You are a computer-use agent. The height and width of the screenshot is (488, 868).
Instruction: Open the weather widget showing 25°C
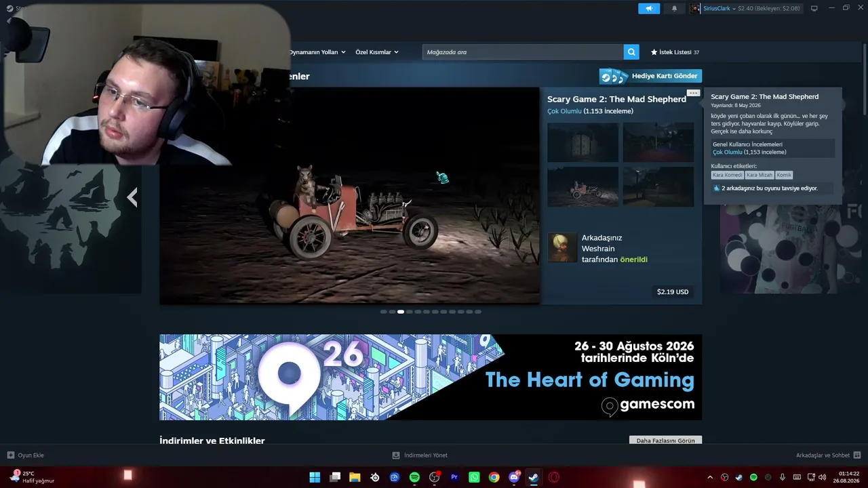[x=33, y=477]
